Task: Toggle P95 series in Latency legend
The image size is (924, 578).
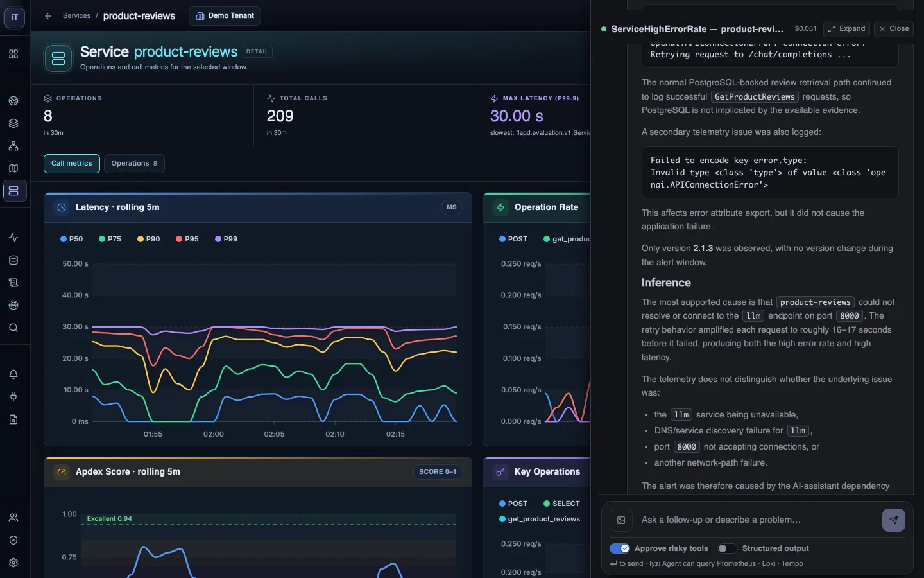Action: (187, 239)
